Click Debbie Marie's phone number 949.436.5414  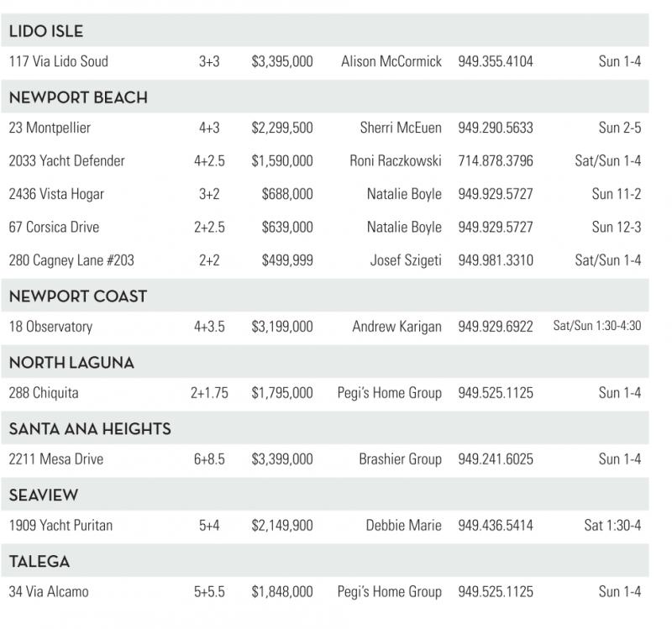495,526
